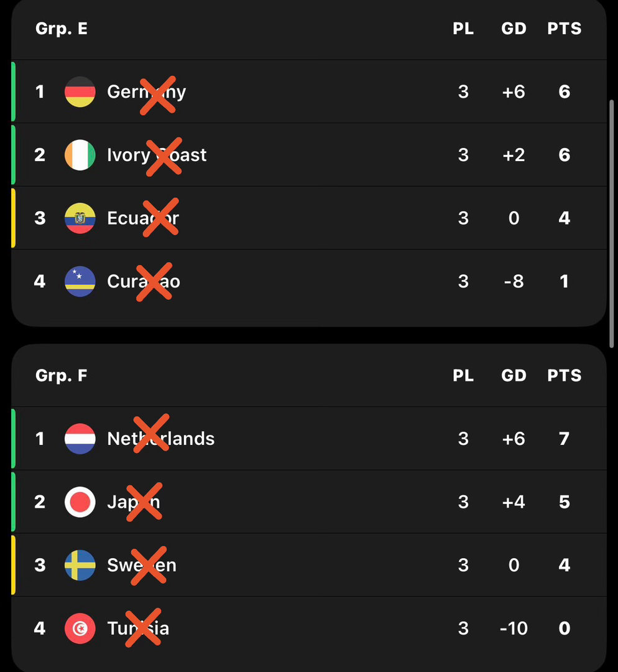Tap the Sweden flag icon
618x672 pixels.
coord(80,565)
